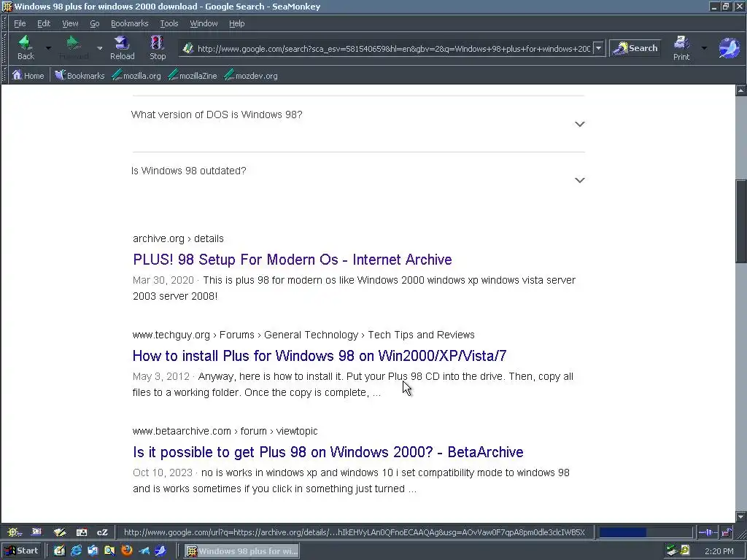Image resolution: width=747 pixels, height=560 pixels.
Task: Click the Windows Start button
Action: 22,551
